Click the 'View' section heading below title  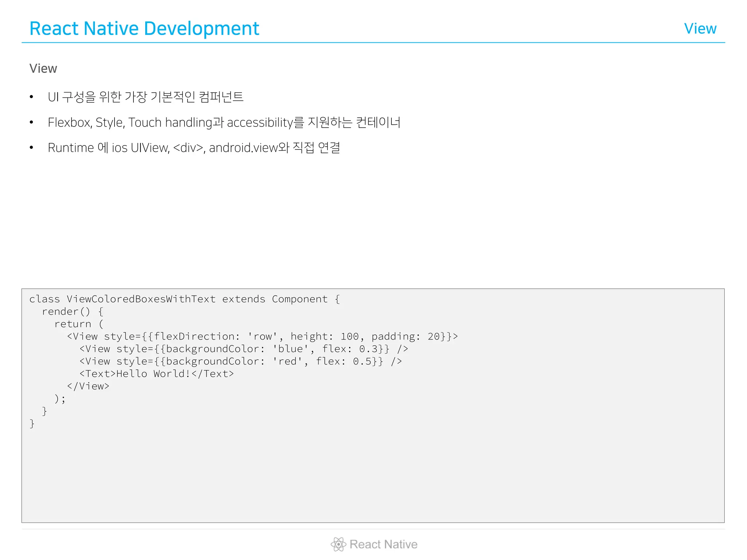43,69
